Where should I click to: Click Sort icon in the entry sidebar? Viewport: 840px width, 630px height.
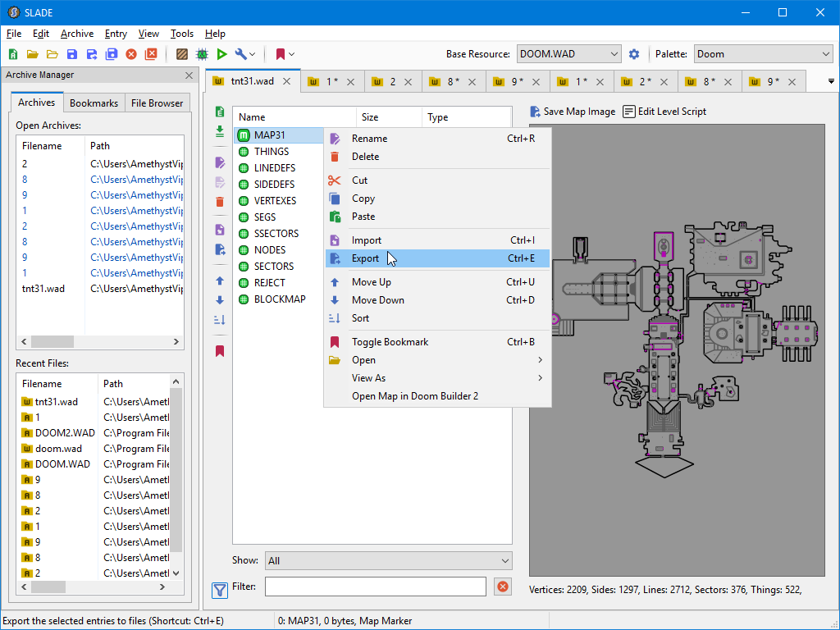220,319
